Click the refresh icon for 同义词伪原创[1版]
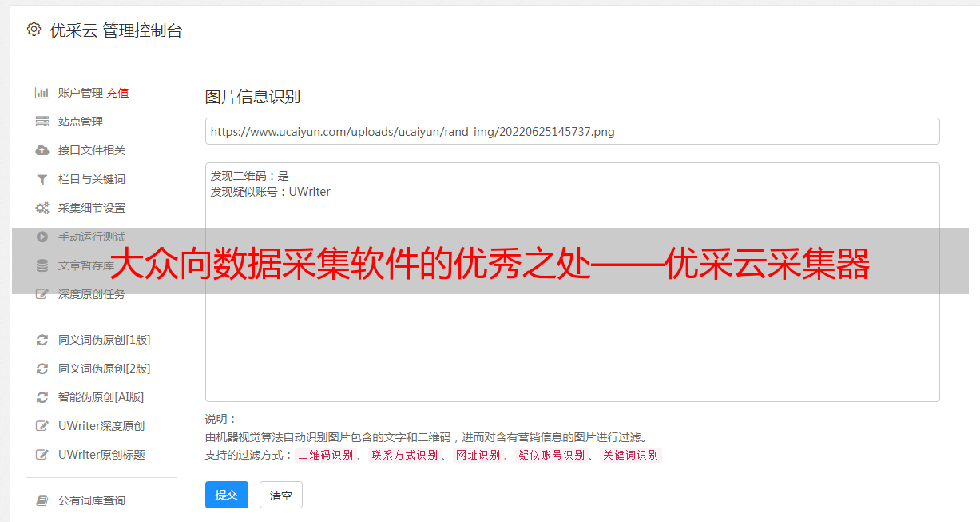This screenshot has width=980, height=522. point(42,340)
